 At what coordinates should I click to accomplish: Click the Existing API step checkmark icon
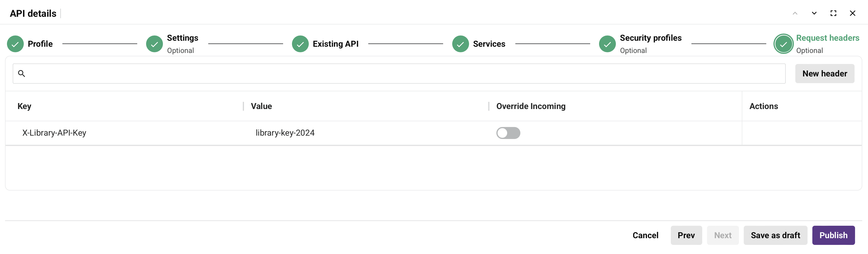300,43
